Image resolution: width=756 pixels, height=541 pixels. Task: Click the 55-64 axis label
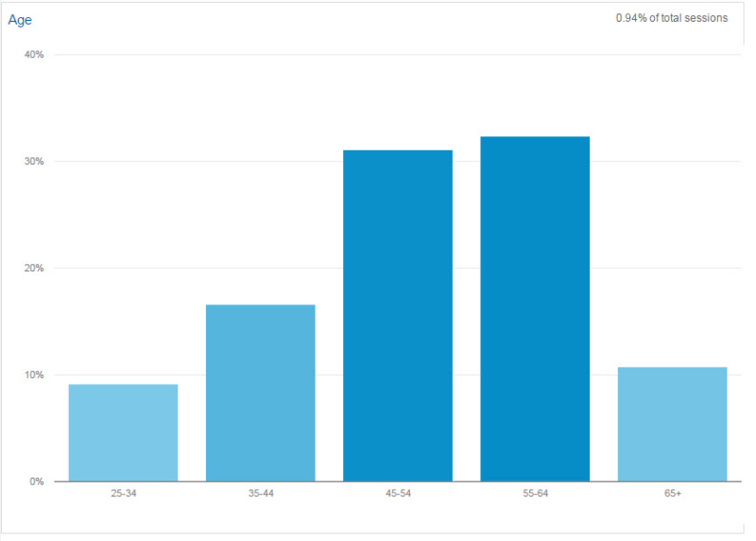[x=535, y=493]
